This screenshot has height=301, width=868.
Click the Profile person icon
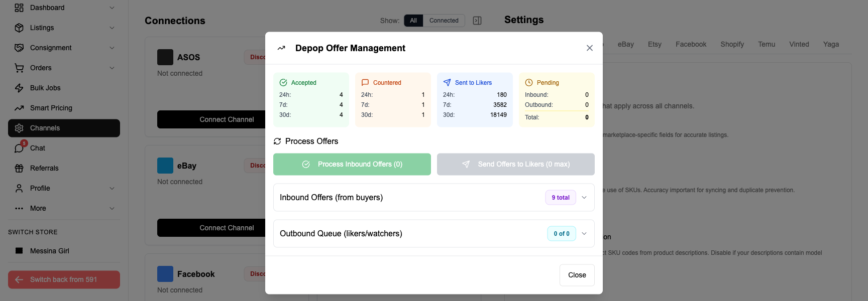click(19, 188)
